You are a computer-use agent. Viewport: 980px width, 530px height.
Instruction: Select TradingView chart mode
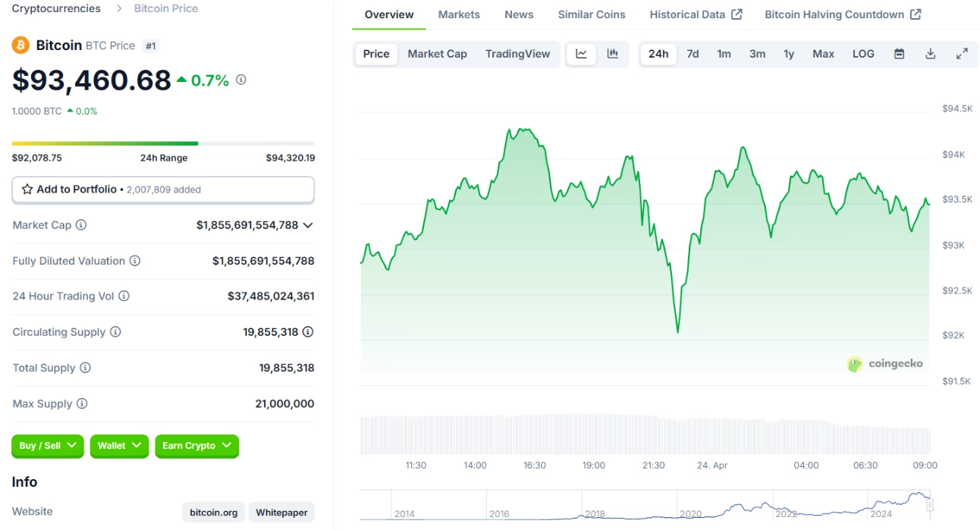[x=518, y=54]
